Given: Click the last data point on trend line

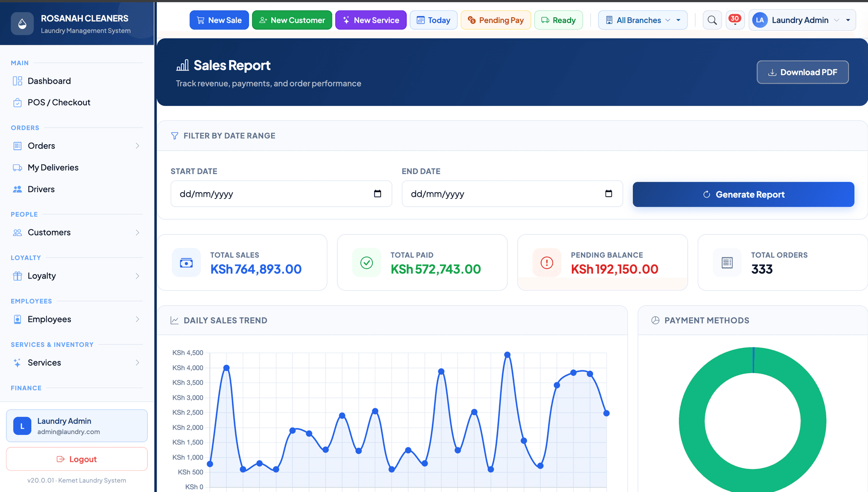Looking at the screenshot, I should point(607,413).
